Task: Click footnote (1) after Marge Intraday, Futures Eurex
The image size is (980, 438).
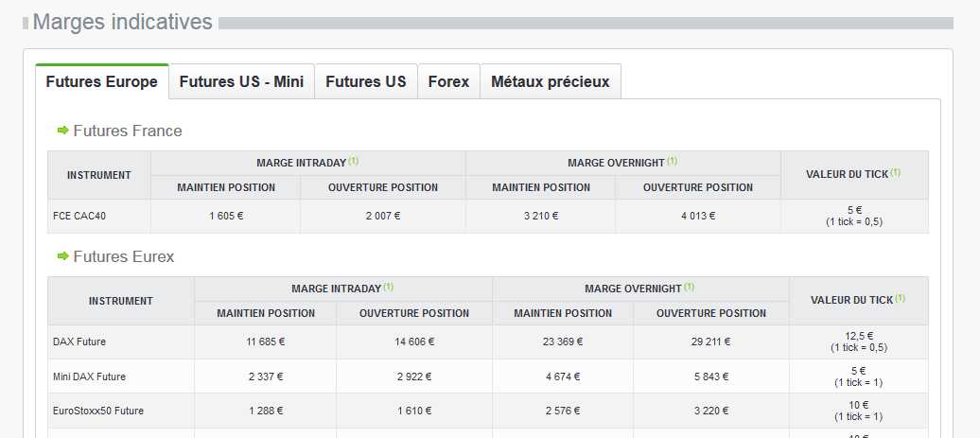Action: tap(389, 287)
